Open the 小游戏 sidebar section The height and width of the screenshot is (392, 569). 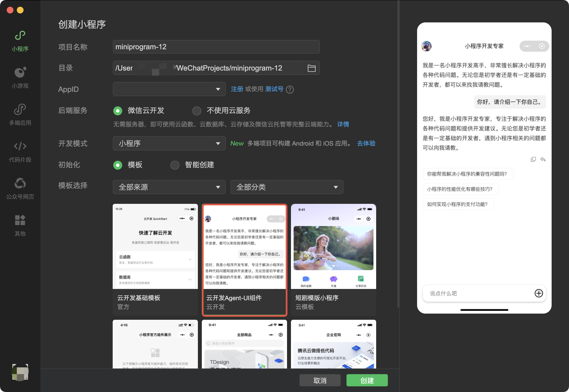click(20, 73)
